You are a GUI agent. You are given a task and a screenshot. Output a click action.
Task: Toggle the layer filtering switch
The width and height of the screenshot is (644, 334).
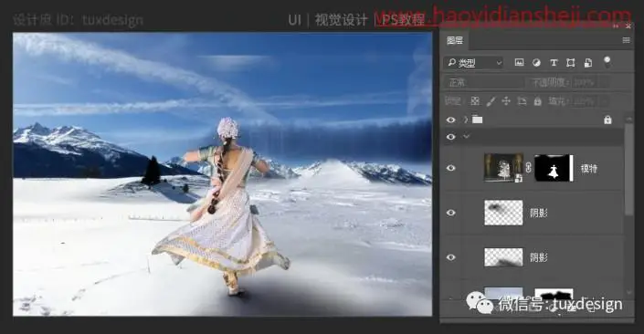607,62
